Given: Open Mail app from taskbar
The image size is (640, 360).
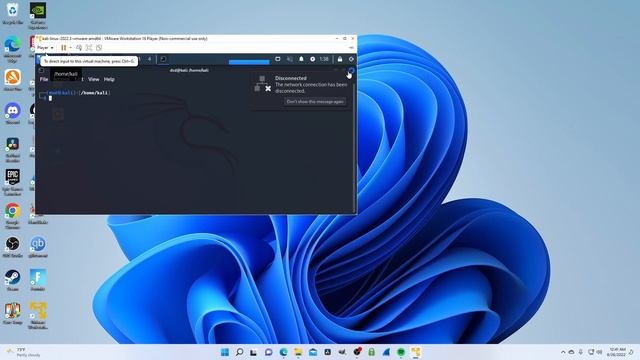Looking at the screenshot, I should tap(313, 352).
